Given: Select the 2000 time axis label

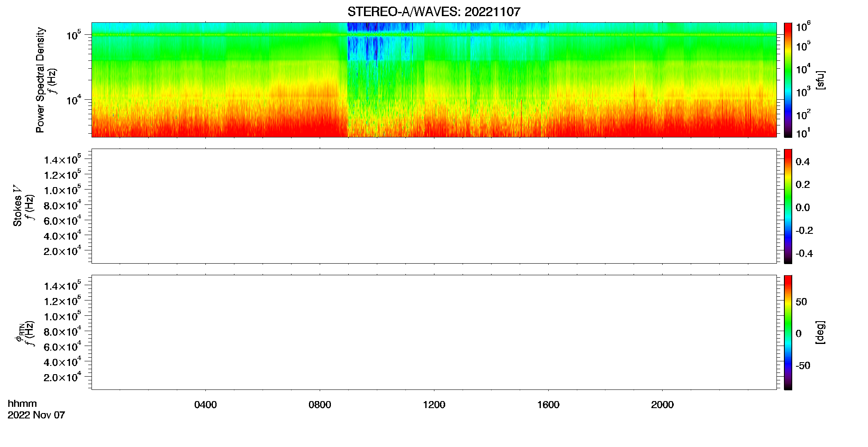Looking at the screenshot, I should point(662,405).
